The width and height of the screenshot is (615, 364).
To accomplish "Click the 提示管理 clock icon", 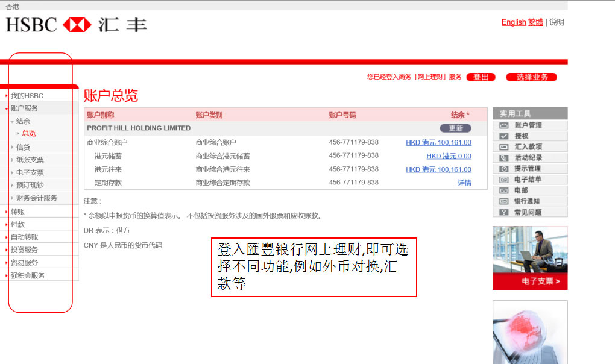I will [504, 169].
